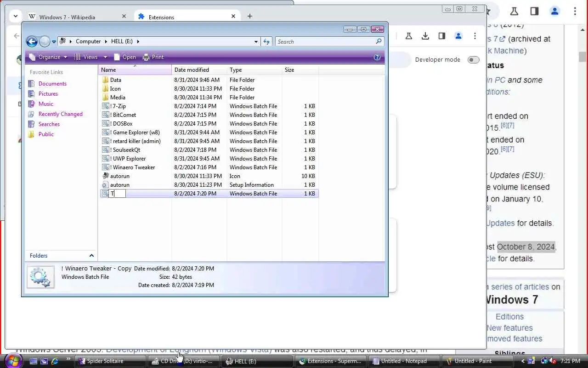Image resolution: width=588 pixels, height=368 pixels.
Task: Open side panel in rear Wikipedia window
Action: [x=534, y=11]
